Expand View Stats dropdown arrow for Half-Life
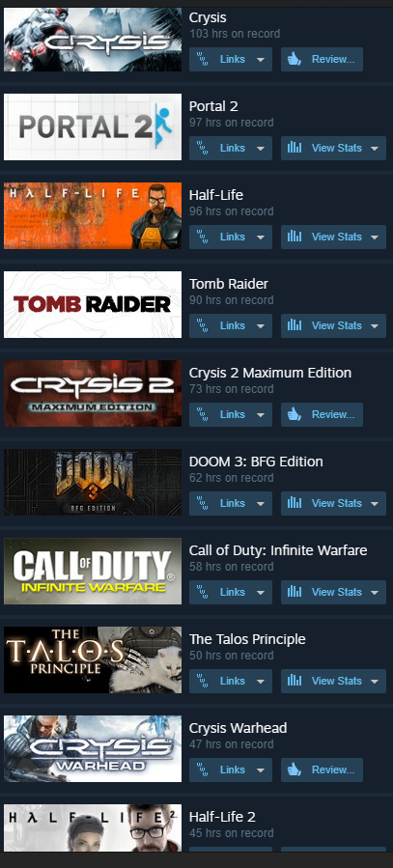 (x=375, y=237)
